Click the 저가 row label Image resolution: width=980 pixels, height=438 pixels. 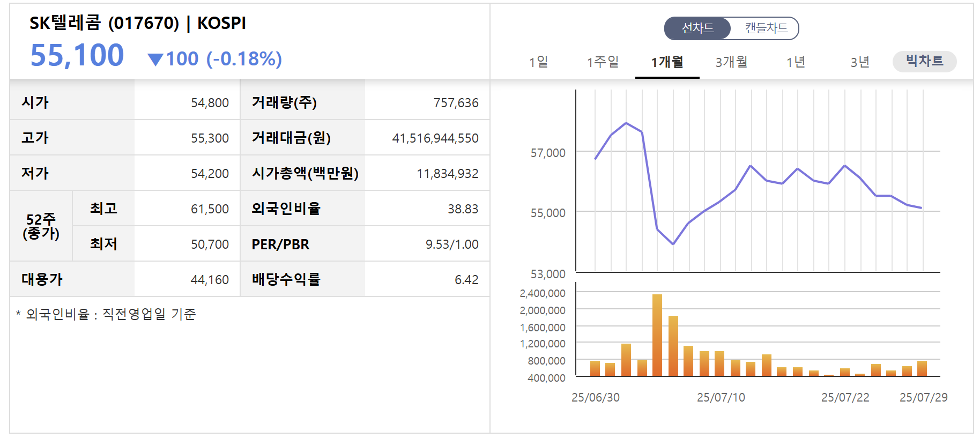point(35,173)
